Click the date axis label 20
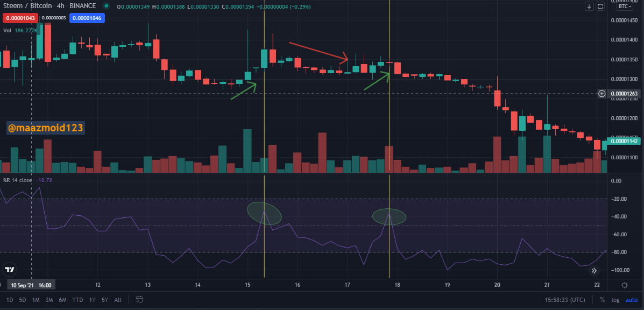 [x=497, y=285]
